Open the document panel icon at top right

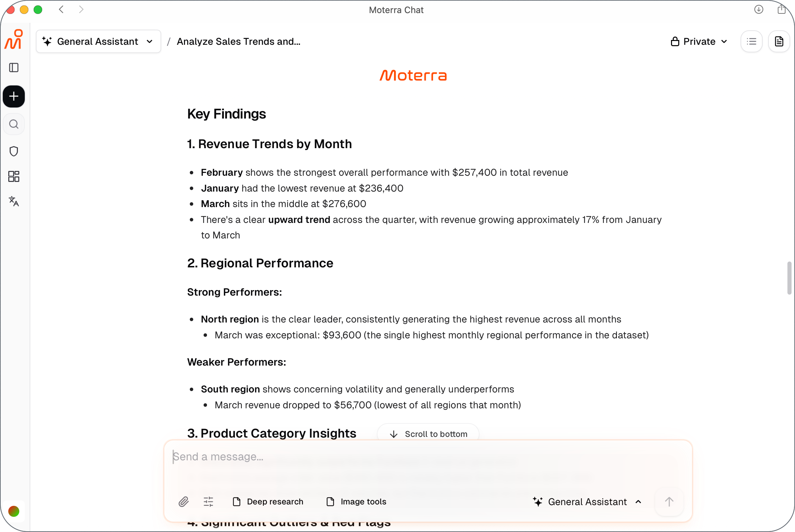coord(779,41)
